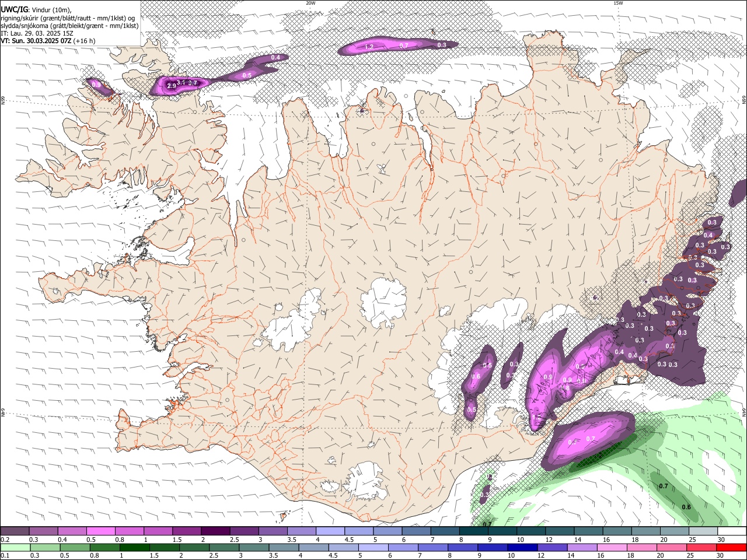Click the 'Vindur (10m)' header text
This screenshot has width=747, height=560.
[51, 9]
